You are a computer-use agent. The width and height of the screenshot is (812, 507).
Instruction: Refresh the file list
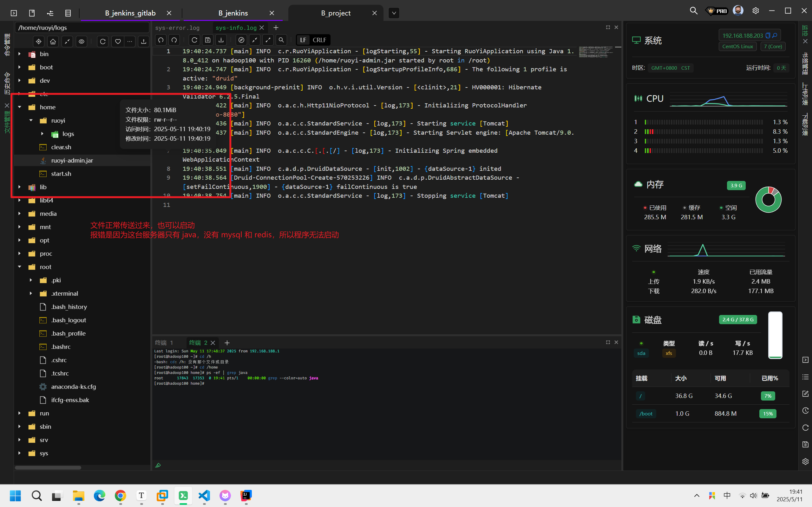pos(103,42)
